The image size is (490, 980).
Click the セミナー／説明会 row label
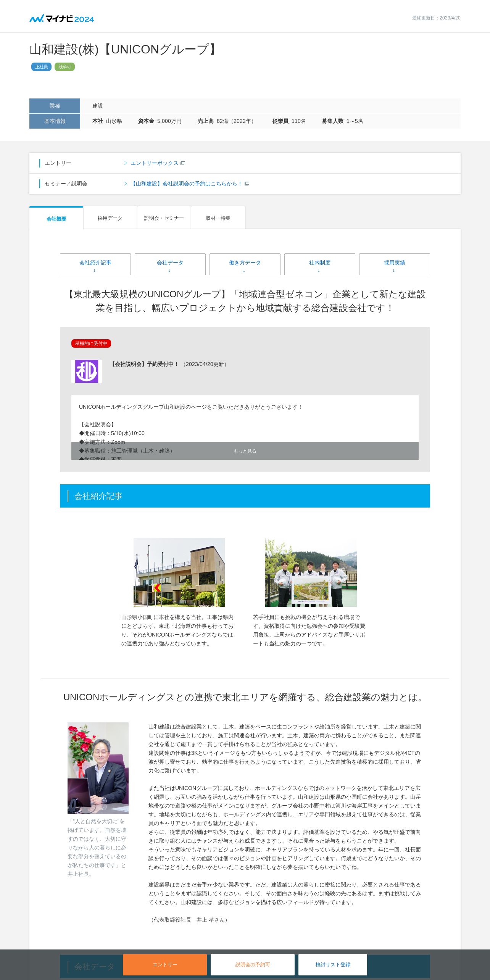[66, 184]
